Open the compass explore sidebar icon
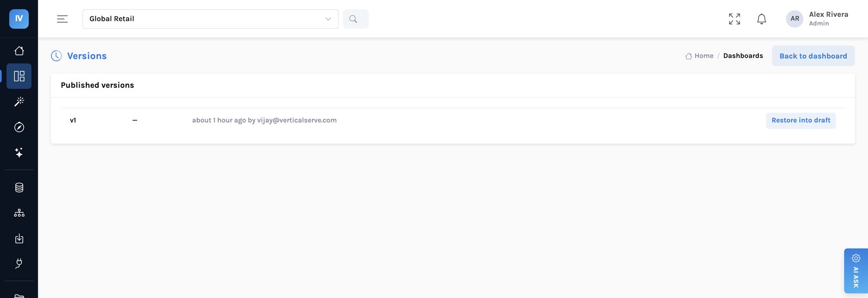 (19, 127)
